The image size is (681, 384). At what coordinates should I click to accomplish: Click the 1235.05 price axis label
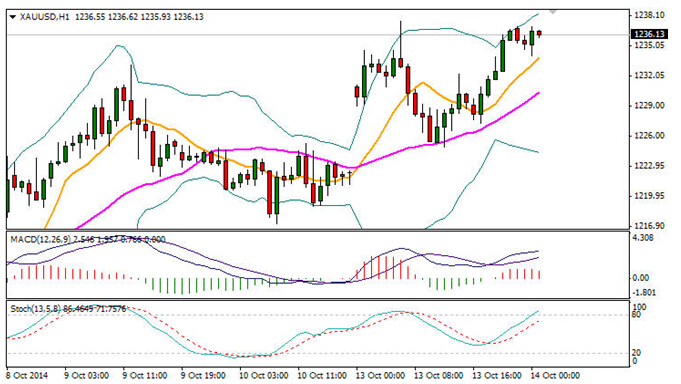[x=649, y=45]
